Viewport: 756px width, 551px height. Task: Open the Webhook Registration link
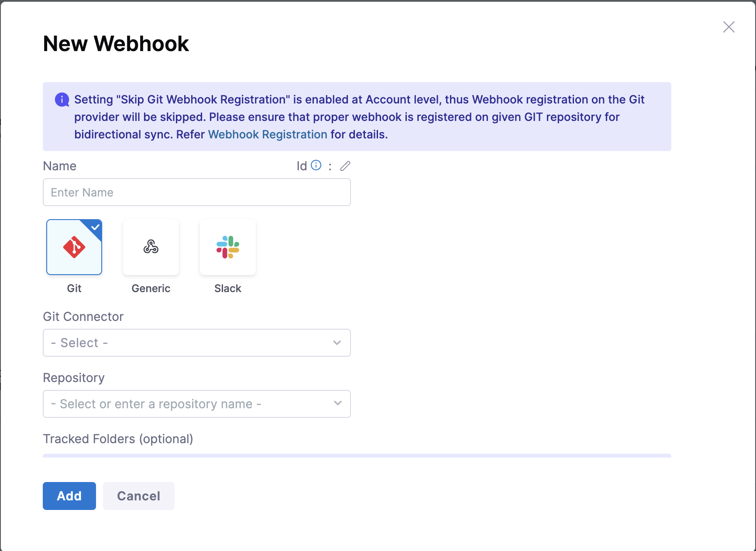[267, 134]
